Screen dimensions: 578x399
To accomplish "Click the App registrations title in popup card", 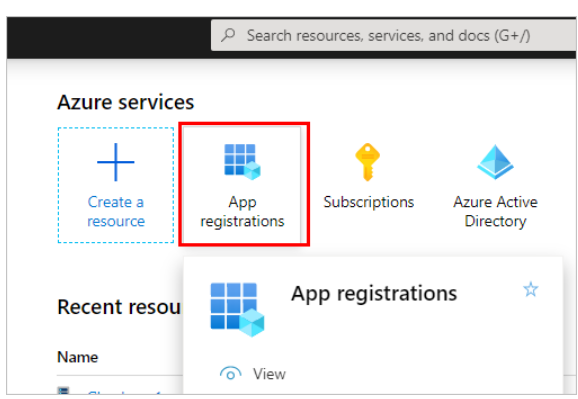I will pos(374,294).
